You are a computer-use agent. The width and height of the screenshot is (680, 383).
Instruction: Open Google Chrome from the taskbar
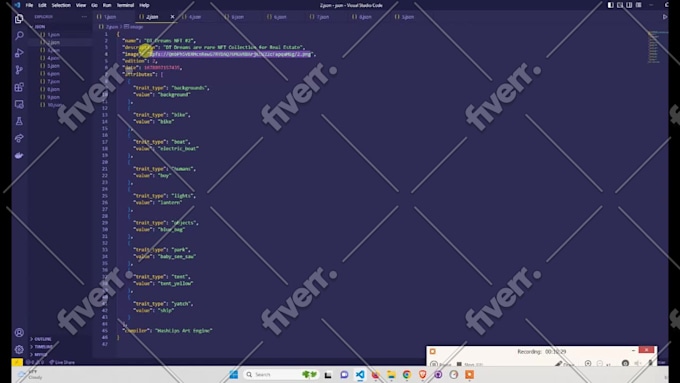pos(407,374)
